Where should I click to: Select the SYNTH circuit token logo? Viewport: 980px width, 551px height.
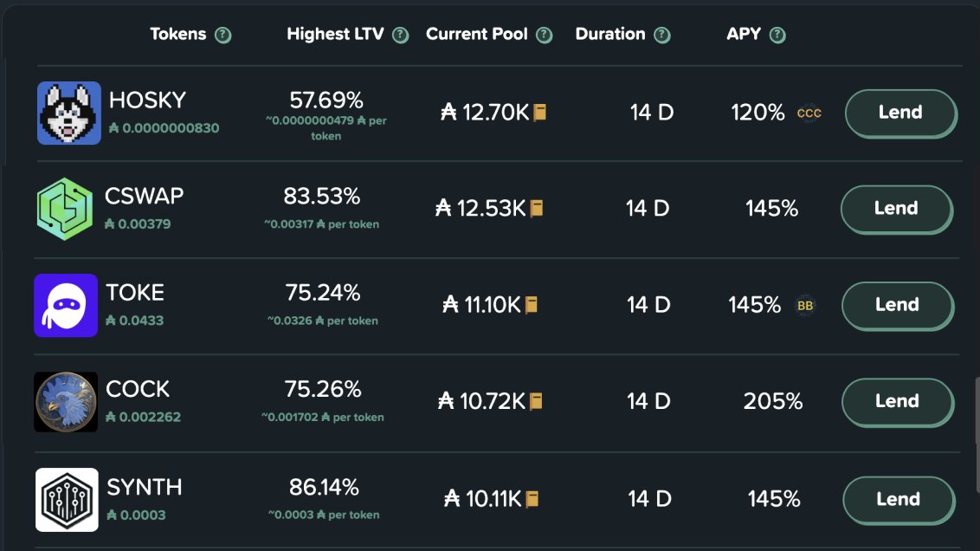click(x=67, y=500)
